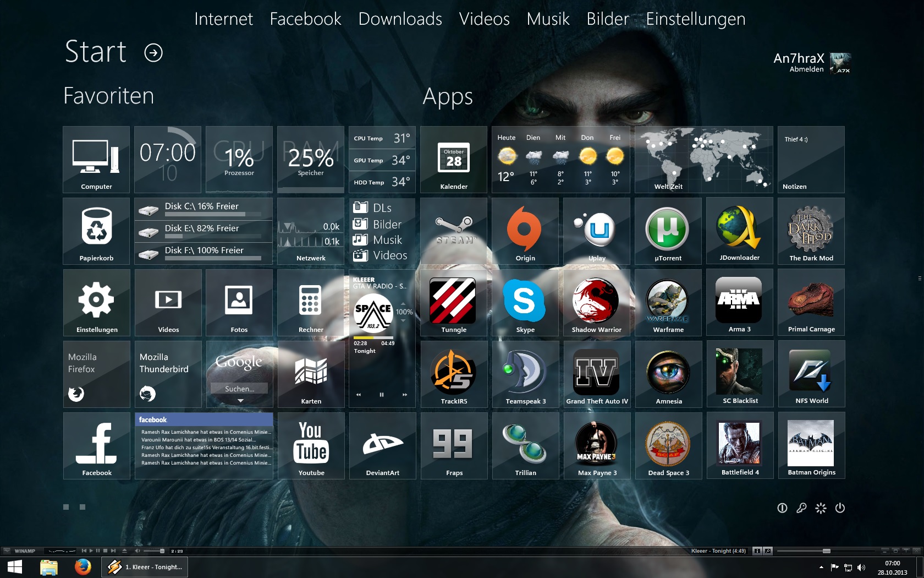The width and height of the screenshot is (924, 578).
Task: Show hidden system tray icons
Action: pos(821,567)
